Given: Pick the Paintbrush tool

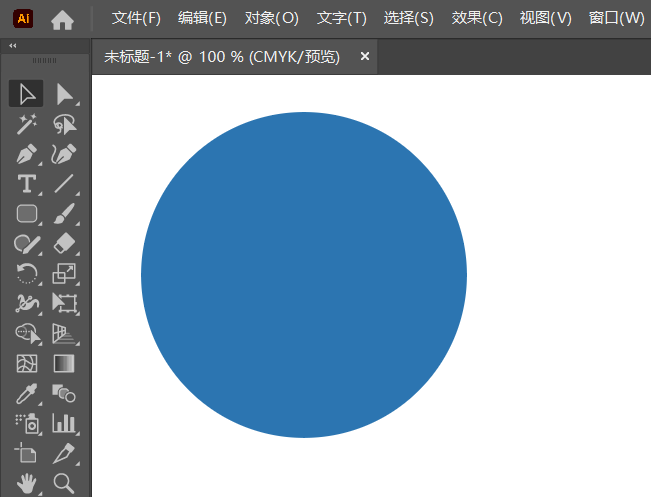Looking at the screenshot, I should coord(64,214).
